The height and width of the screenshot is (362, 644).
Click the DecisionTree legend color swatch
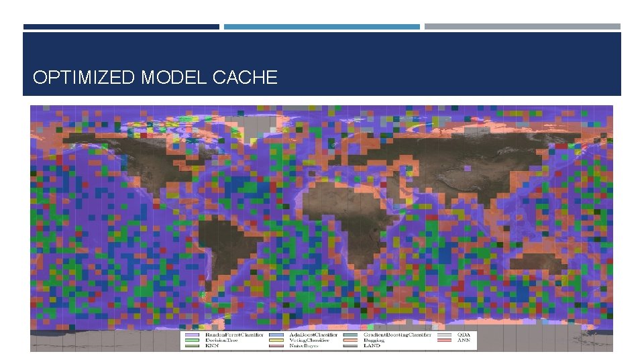193,341
